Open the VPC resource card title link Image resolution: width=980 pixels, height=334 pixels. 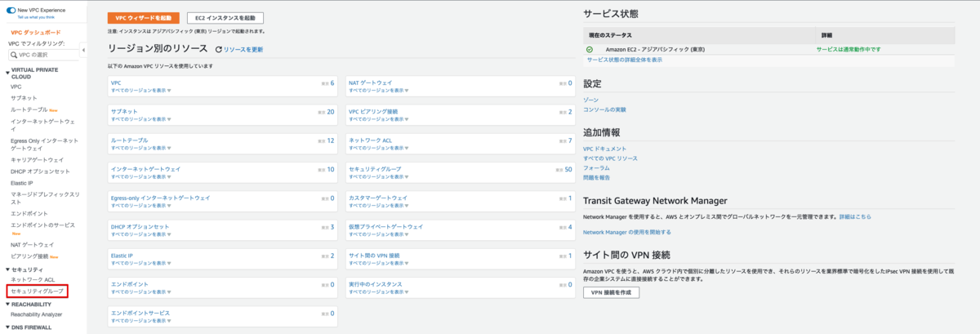(x=115, y=82)
